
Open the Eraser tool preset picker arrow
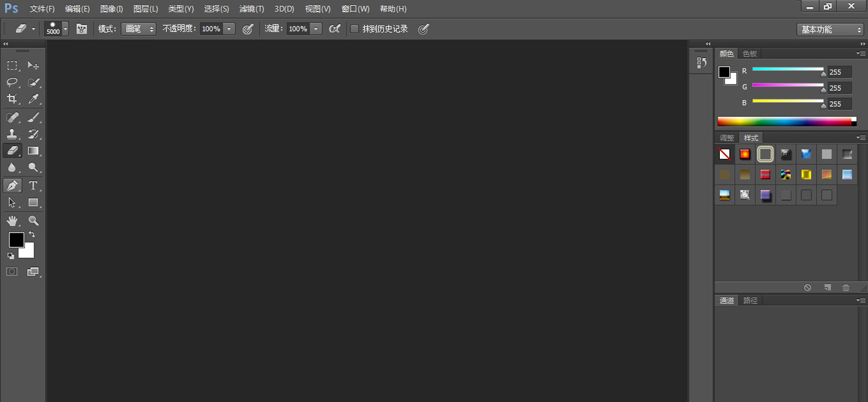click(x=34, y=29)
